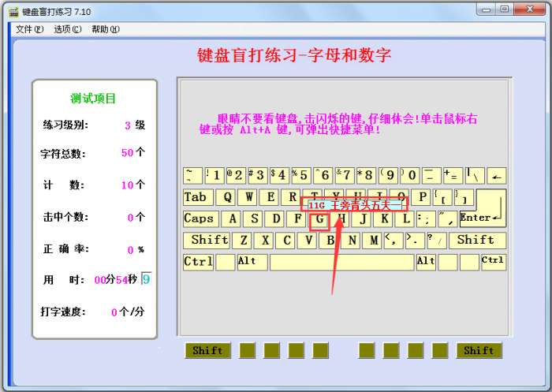This screenshot has height=392, width=552.
Task: Click the number 7 key
Action: [x=345, y=175]
